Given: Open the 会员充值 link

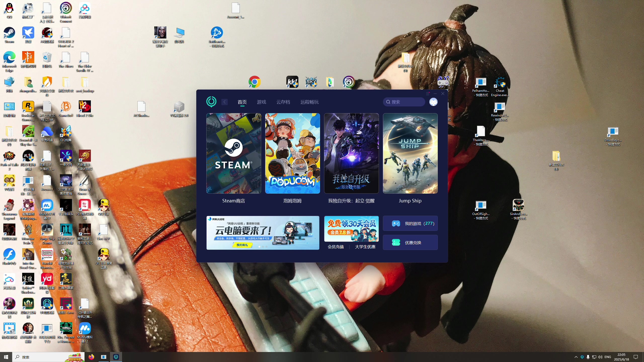Looking at the screenshot, I should pyautogui.click(x=336, y=247).
